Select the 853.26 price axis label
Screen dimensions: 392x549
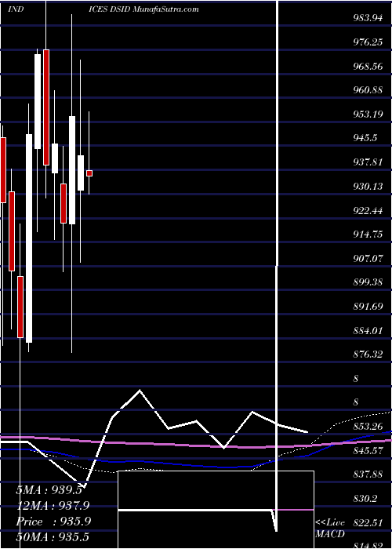[x=368, y=426]
